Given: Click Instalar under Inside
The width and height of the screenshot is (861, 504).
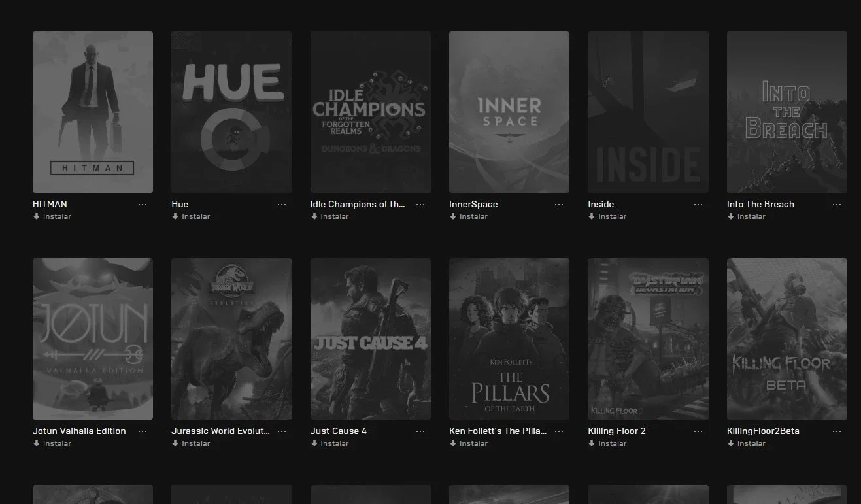Looking at the screenshot, I should click(x=607, y=216).
